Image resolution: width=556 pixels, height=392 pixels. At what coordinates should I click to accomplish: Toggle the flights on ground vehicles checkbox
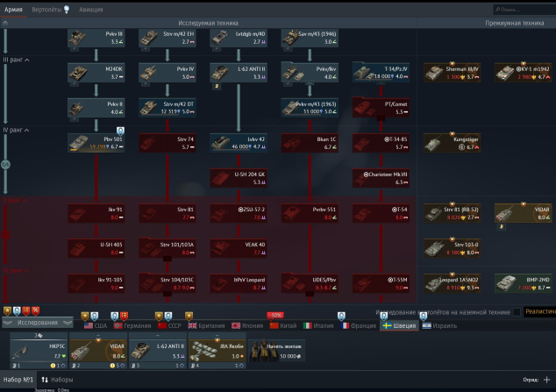point(517,312)
